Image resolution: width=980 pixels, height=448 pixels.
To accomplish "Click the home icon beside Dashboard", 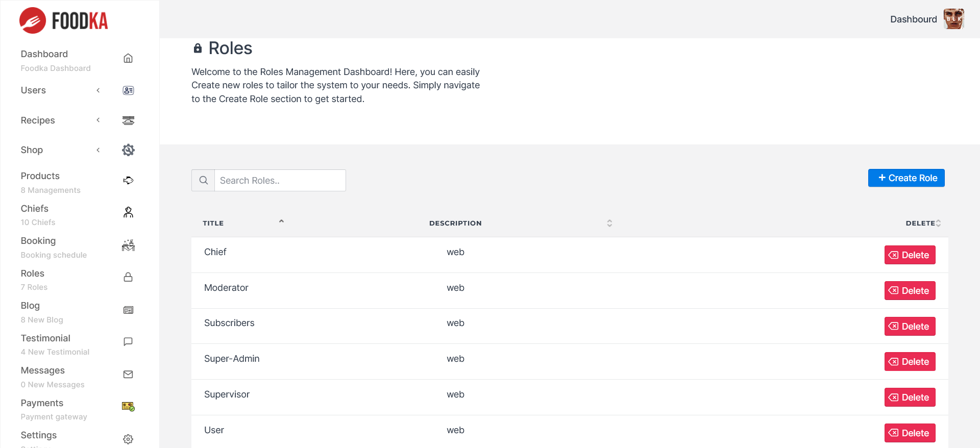I will pos(128,58).
